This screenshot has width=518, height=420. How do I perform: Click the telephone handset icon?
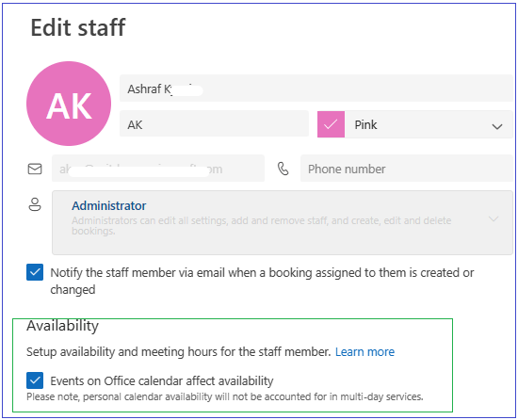pos(283,169)
